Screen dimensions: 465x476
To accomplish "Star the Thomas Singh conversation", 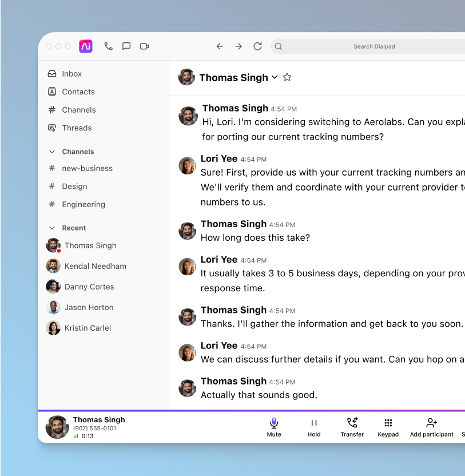I will tap(287, 77).
